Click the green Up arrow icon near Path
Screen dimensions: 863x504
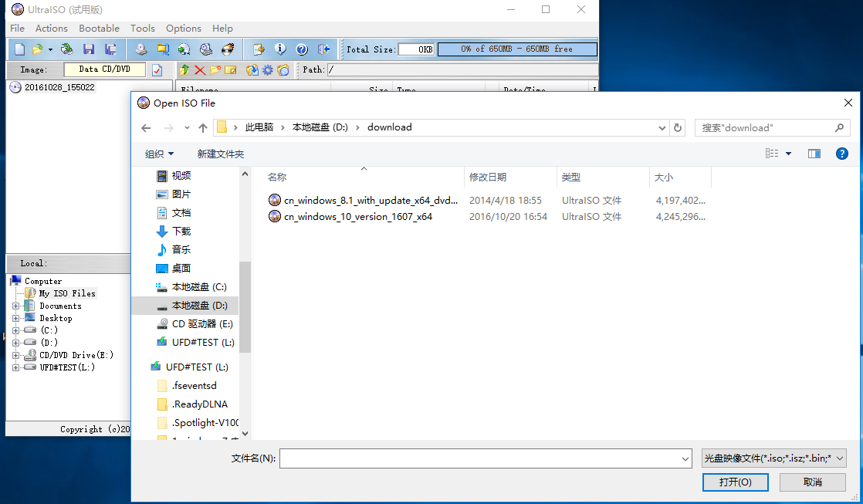click(184, 70)
